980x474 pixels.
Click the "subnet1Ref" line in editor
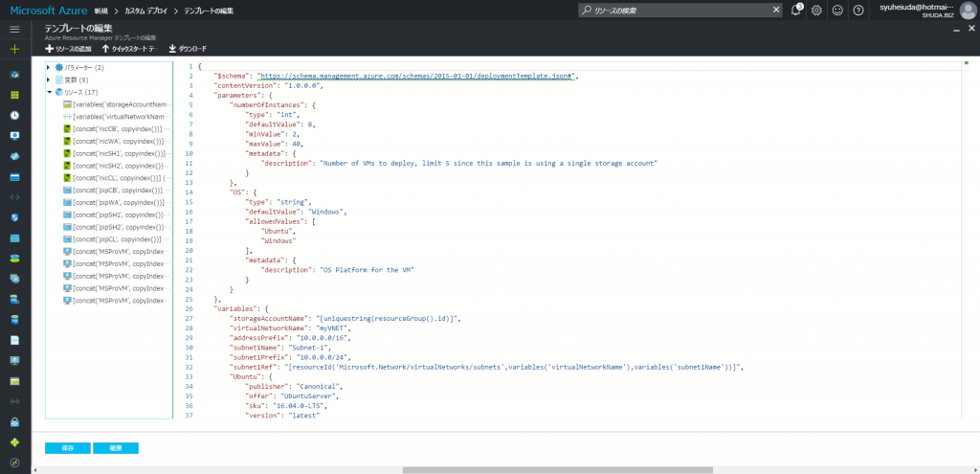tap(485, 368)
